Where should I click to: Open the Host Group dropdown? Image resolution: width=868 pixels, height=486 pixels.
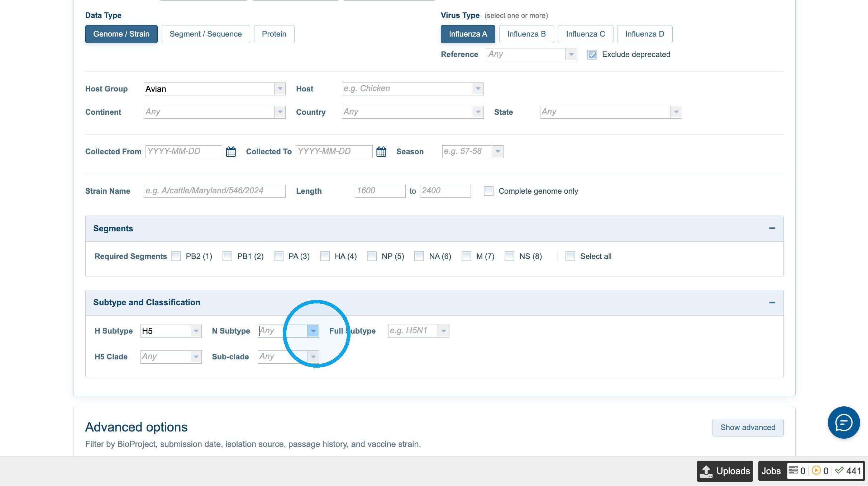pos(280,89)
